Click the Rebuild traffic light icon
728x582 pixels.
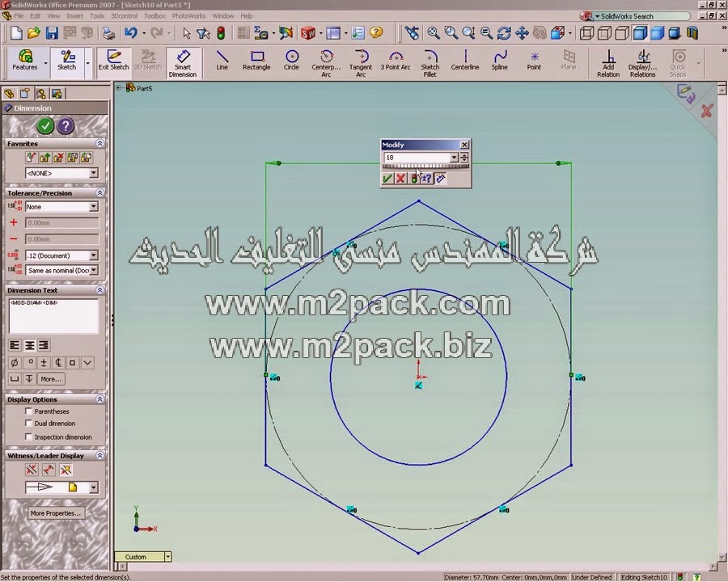(x=221, y=33)
